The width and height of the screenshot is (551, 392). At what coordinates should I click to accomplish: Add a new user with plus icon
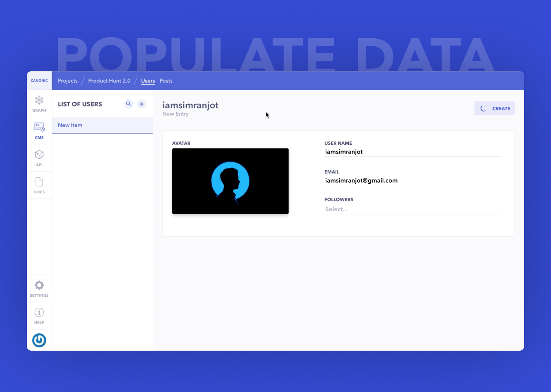click(142, 104)
